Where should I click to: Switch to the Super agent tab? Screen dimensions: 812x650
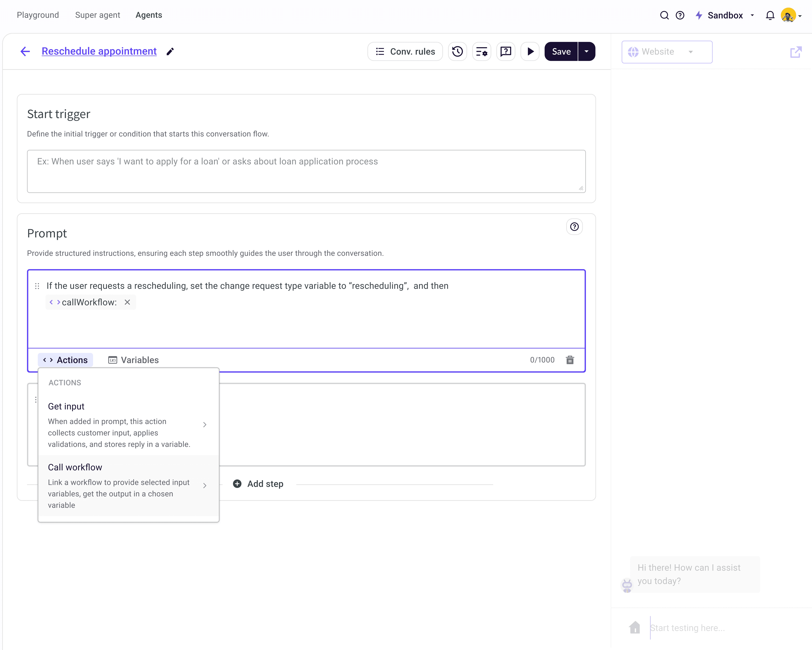(x=97, y=15)
